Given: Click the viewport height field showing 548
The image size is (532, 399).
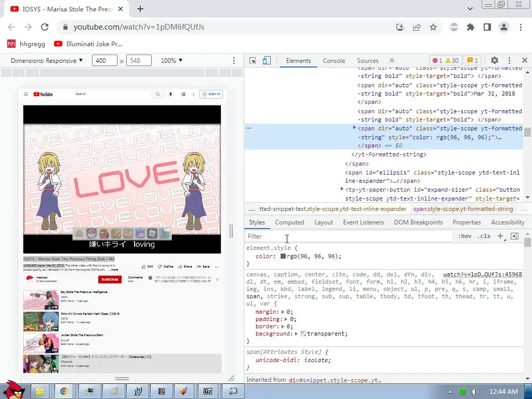Looking at the screenshot, I should [x=139, y=60].
